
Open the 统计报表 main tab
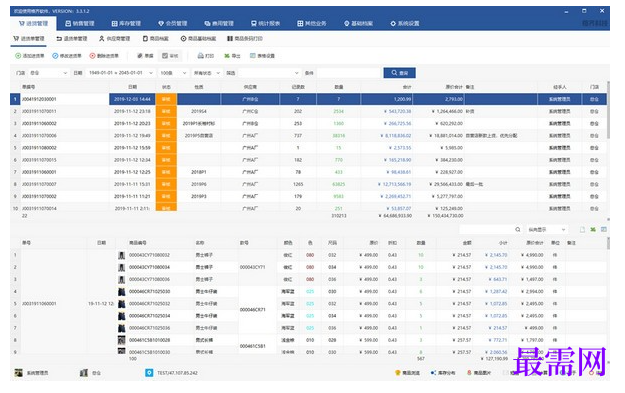[x=265, y=24]
